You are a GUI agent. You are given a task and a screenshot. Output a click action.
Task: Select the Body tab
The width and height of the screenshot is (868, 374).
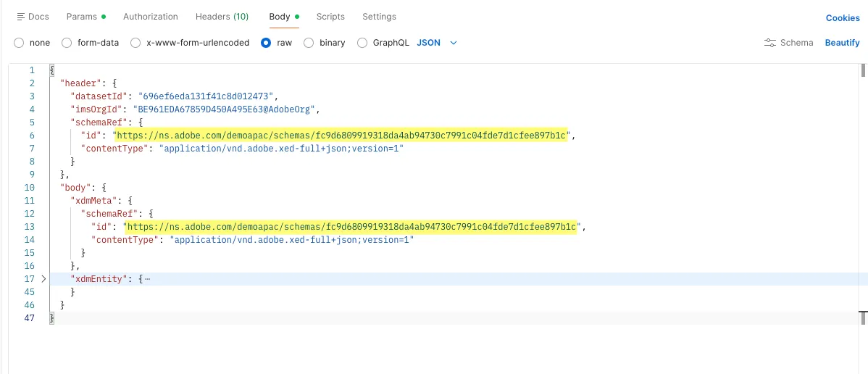point(284,17)
